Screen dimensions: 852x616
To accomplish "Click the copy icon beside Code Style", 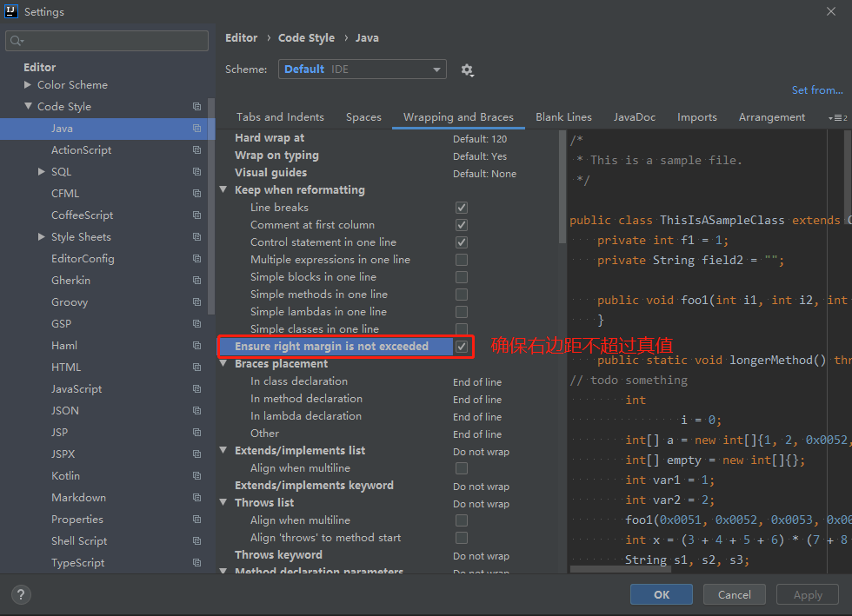I will (x=196, y=107).
